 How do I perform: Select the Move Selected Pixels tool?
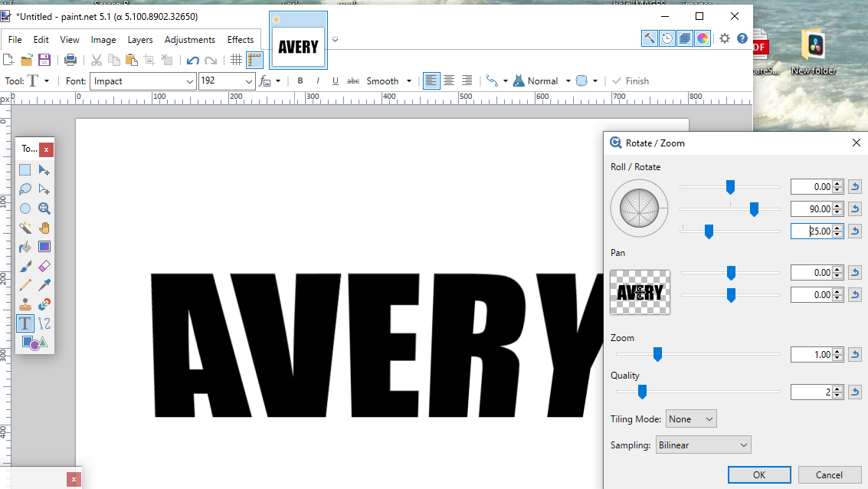coord(44,170)
